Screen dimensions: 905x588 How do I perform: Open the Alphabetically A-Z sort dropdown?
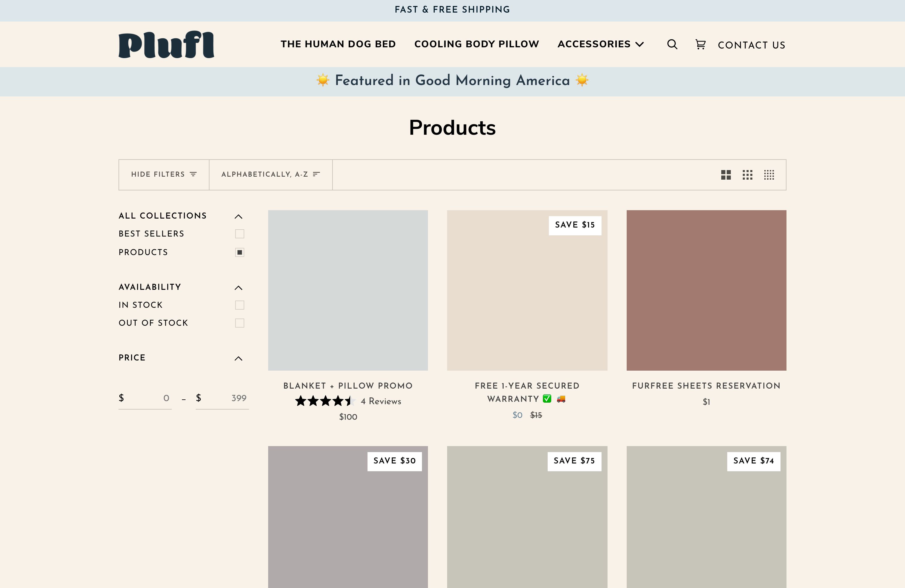tap(270, 175)
